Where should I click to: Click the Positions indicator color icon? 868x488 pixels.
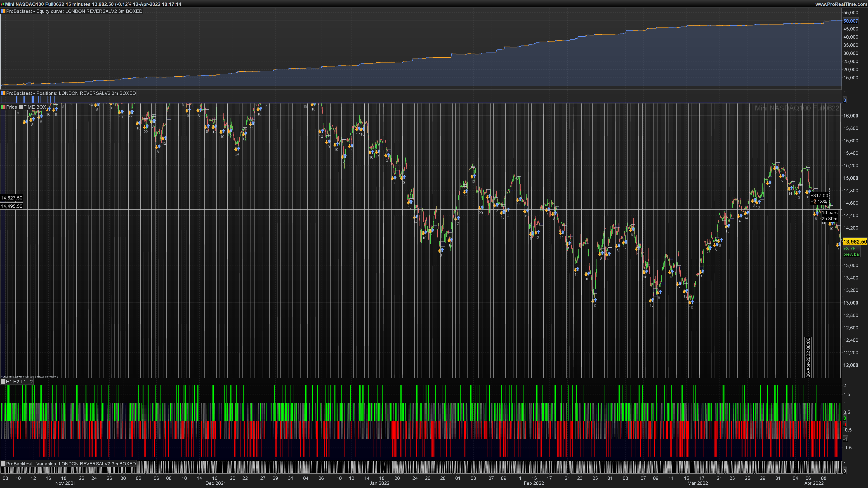pos(3,93)
